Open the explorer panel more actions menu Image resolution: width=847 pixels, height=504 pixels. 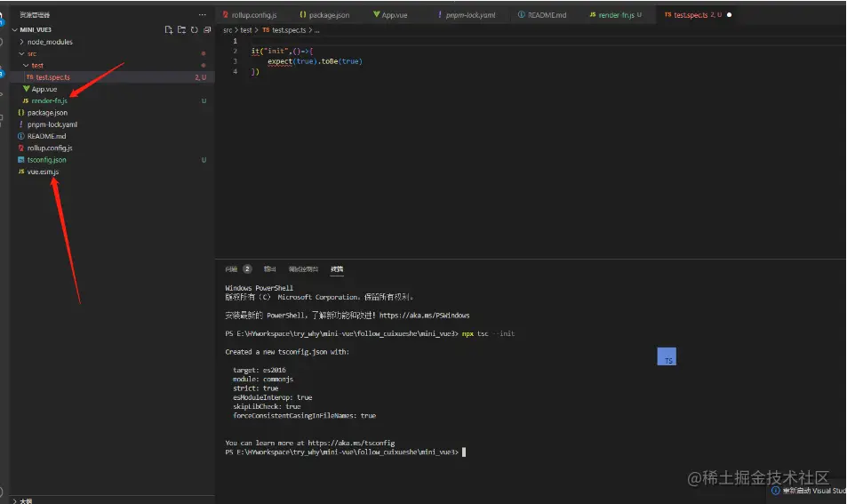202,15
